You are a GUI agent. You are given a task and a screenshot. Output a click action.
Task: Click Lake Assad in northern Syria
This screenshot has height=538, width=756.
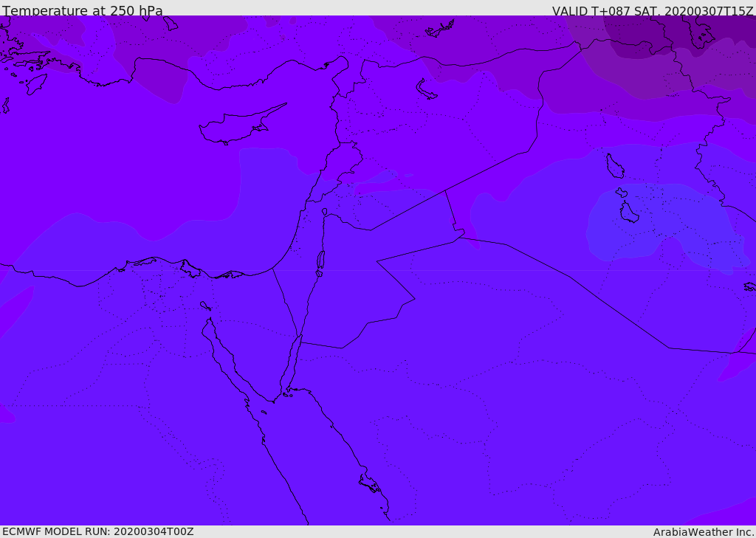tap(427, 89)
